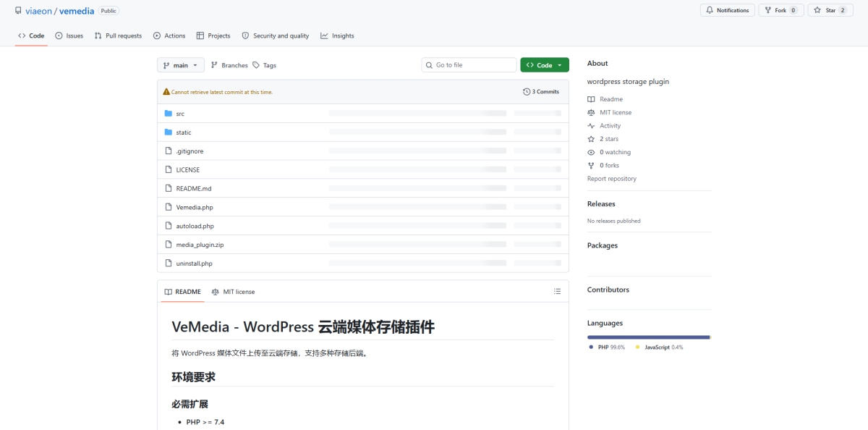Click the media_plugin.zip file icon
The width and height of the screenshot is (868, 430).
(169, 245)
